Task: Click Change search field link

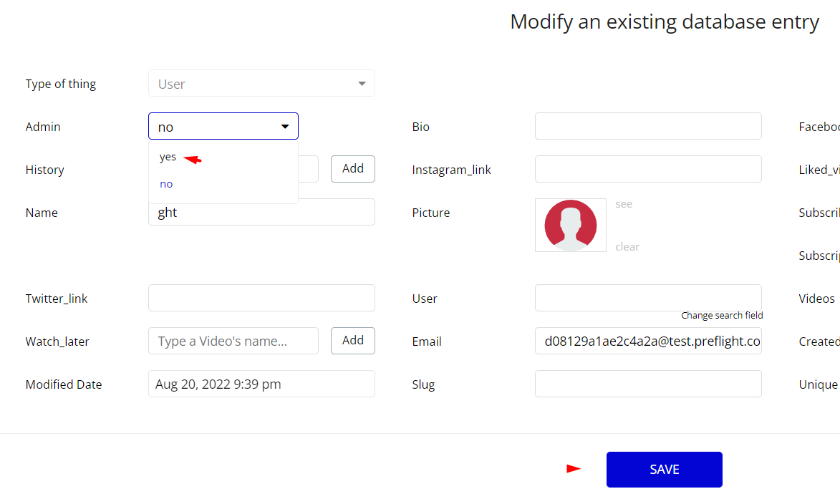Action: coord(722,316)
